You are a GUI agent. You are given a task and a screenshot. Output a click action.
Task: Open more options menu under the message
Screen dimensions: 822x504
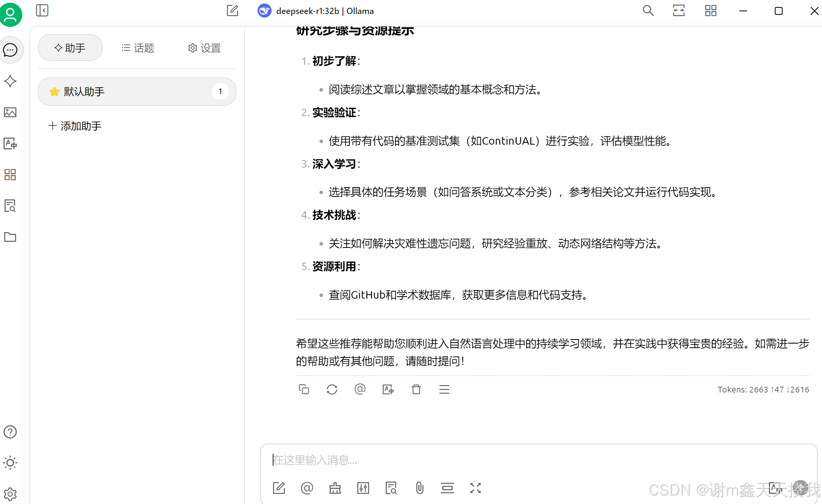point(444,389)
